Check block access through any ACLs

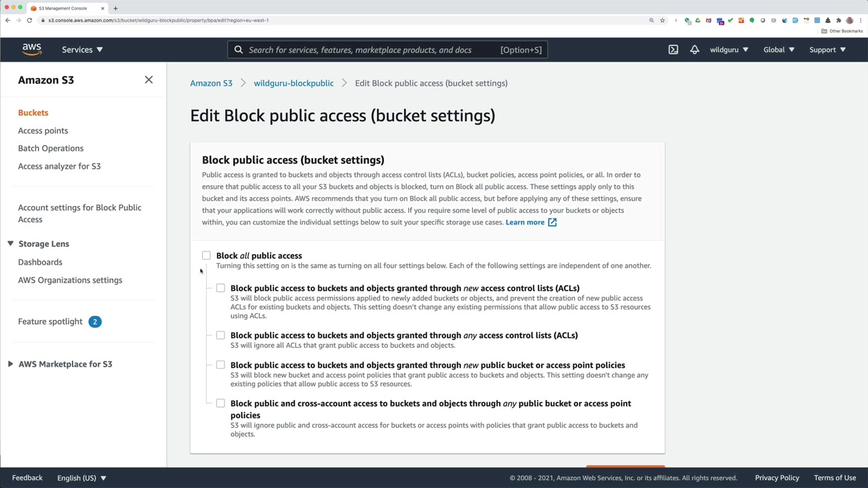click(x=220, y=335)
